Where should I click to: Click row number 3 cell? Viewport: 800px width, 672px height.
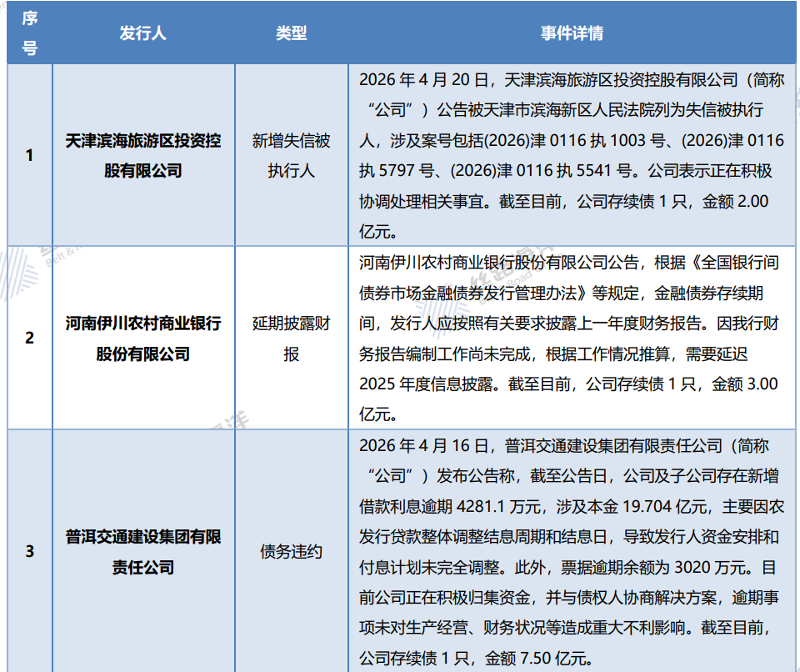coord(29,551)
